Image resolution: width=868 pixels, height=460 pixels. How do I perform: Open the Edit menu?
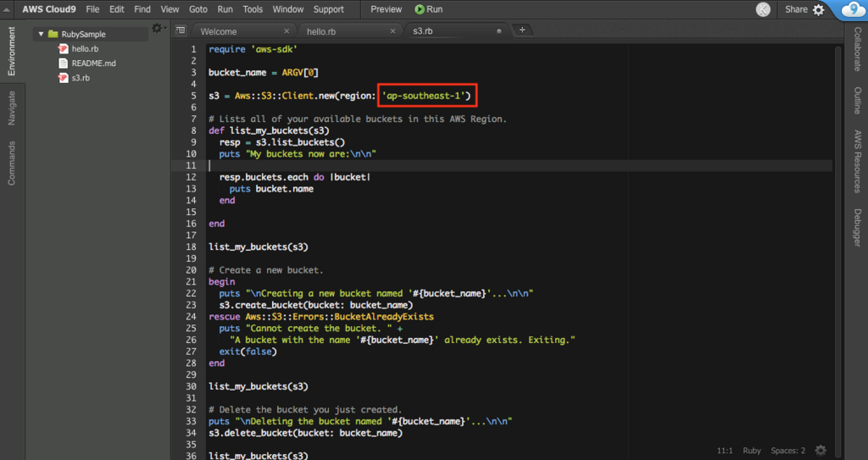tap(116, 9)
